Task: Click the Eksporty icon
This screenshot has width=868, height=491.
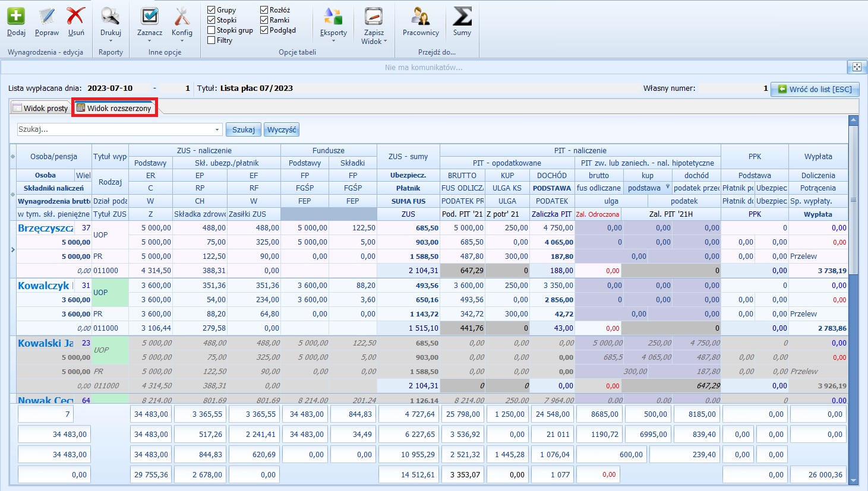Action: pos(333,17)
